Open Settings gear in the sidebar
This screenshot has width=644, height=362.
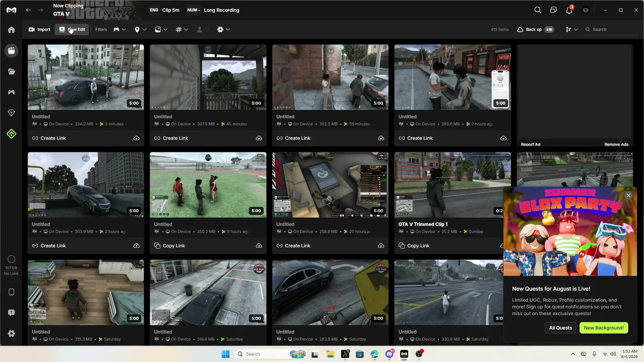pos(11,333)
